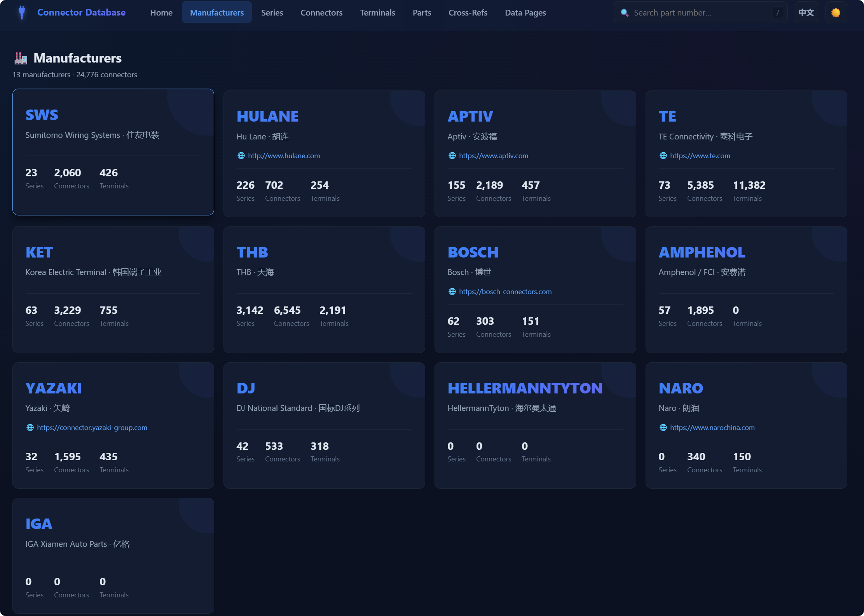Click THB series count 3,142

click(250, 310)
